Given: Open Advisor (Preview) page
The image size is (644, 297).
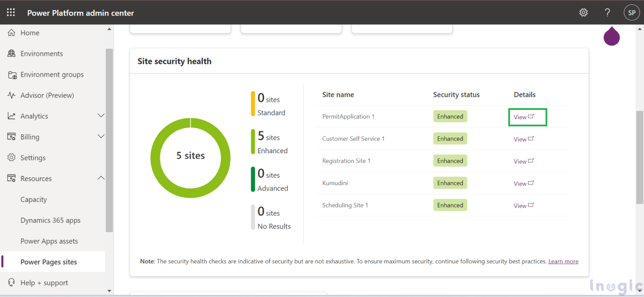Looking at the screenshot, I should [47, 95].
